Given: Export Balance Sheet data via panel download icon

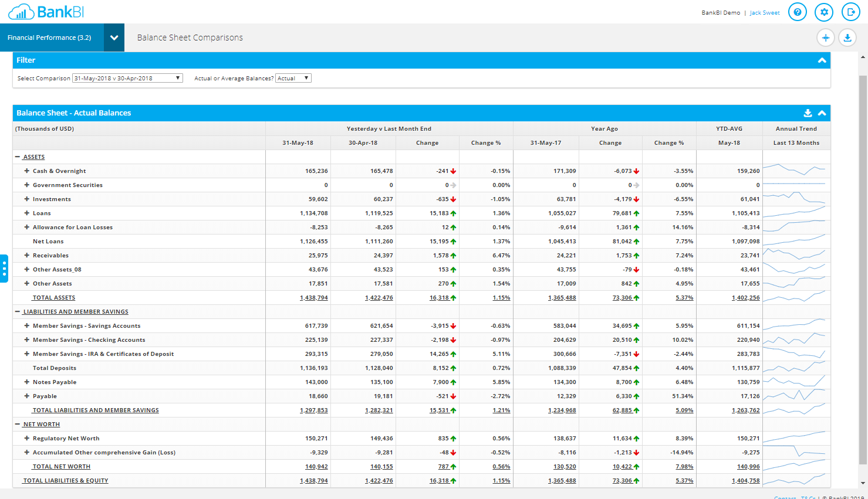Looking at the screenshot, I should pos(808,113).
